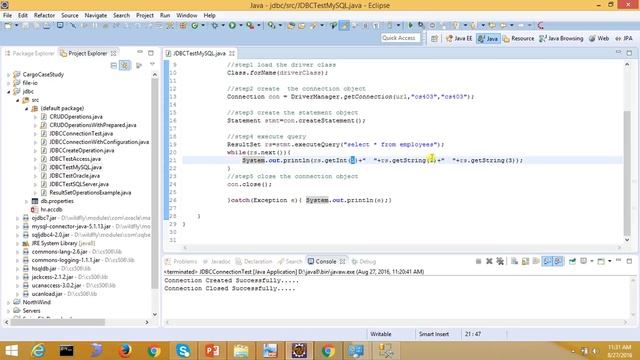Open the Display Selected Console dropdown
This screenshot has width=640, height=360.
(591, 261)
